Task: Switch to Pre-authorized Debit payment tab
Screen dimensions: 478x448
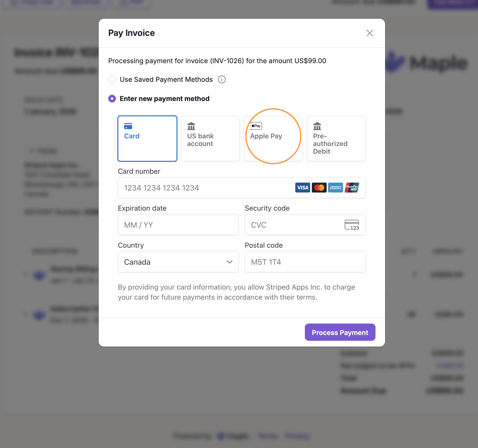Action: (x=336, y=138)
